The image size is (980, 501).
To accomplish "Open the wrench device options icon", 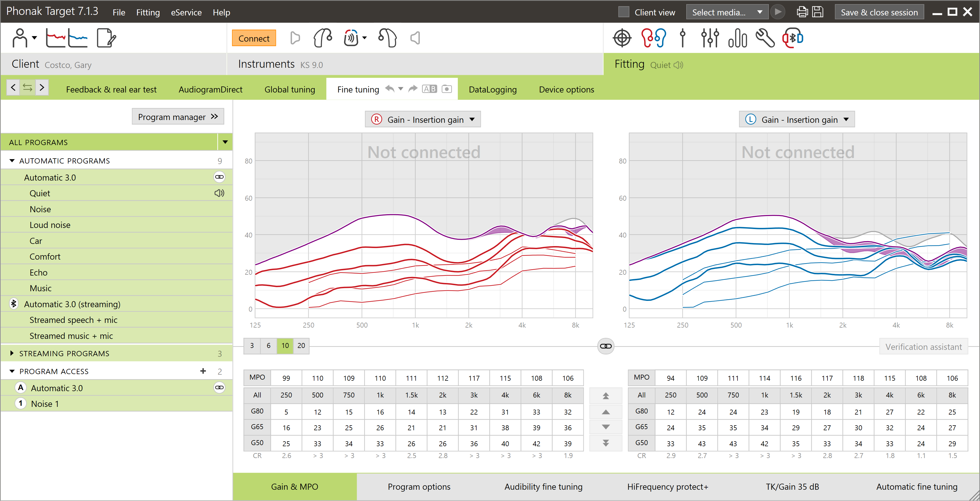I will click(x=765, y=38).
